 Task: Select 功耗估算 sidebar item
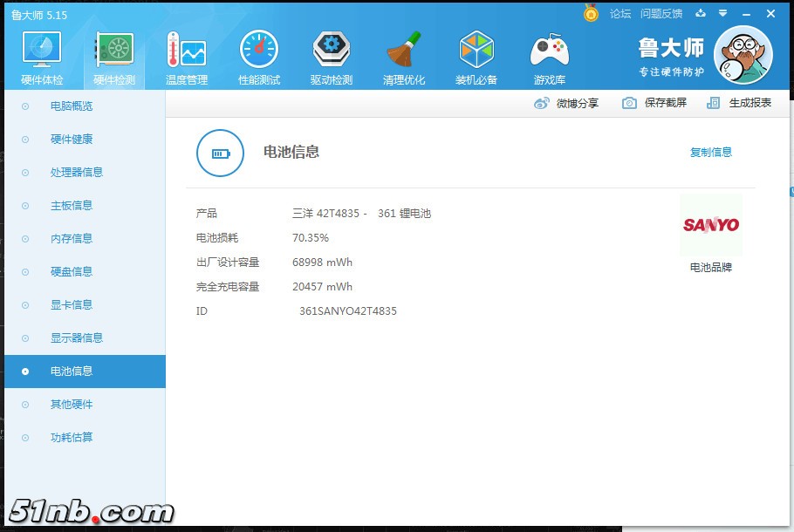click(x=72, y=438)
